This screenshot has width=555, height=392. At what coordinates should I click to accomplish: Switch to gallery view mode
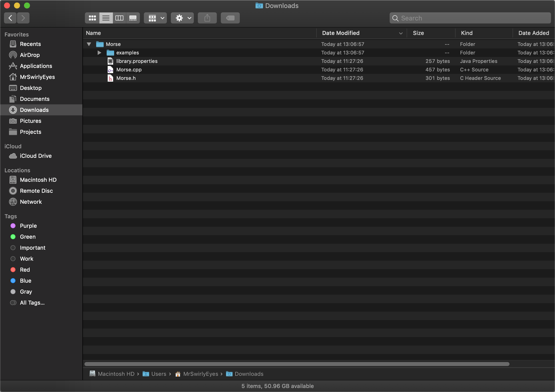coord(133,18)
